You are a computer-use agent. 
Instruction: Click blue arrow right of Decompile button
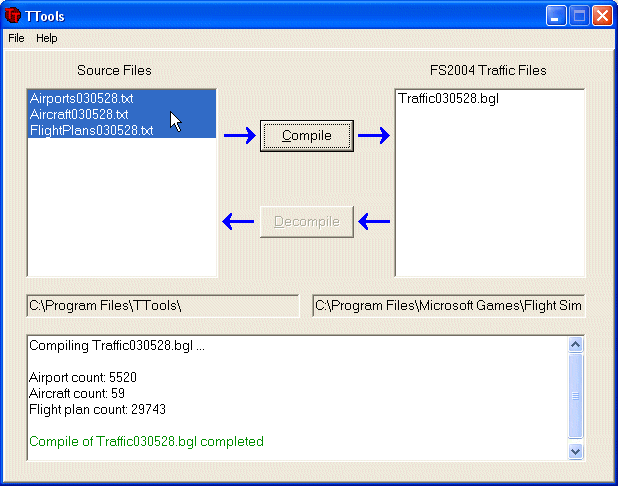pos(373,221)
